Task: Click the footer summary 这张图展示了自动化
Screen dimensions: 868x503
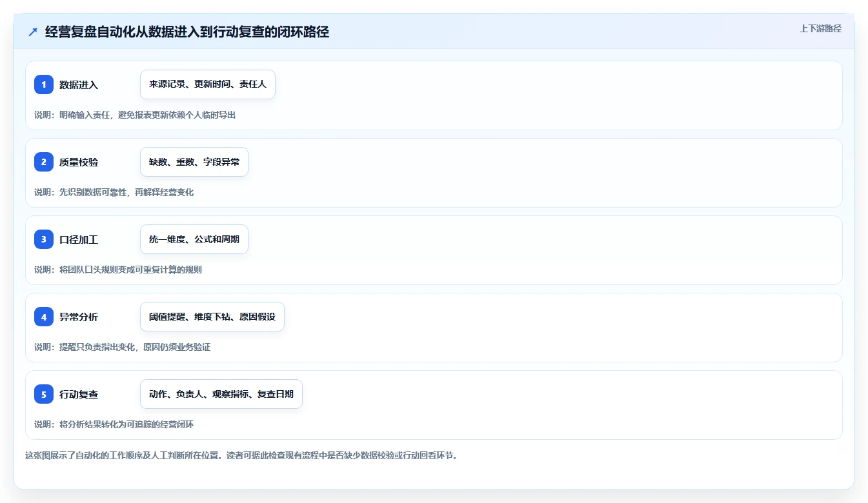Action: point(241,455)
